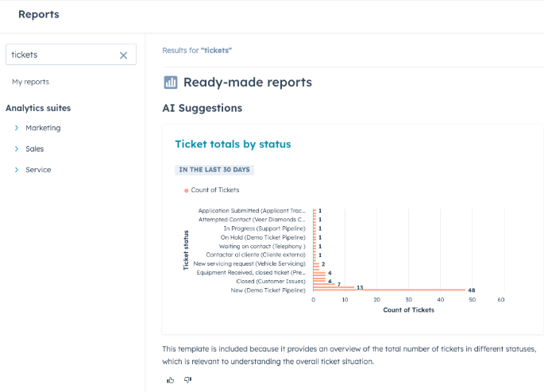Image resolution: width=544 pixels, height=392 pixels.
Task: Click the Reports page heading
Action: [39, 14]
